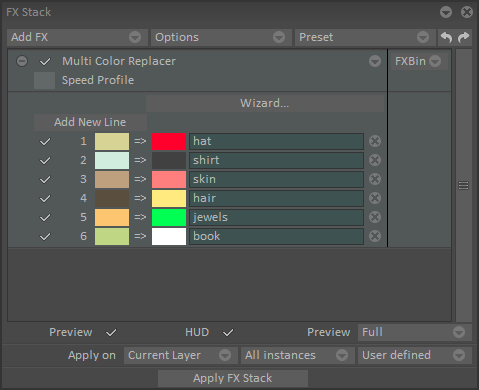Delete the book color line
This screenshot has width=479, height=390.
click(375, 236)
